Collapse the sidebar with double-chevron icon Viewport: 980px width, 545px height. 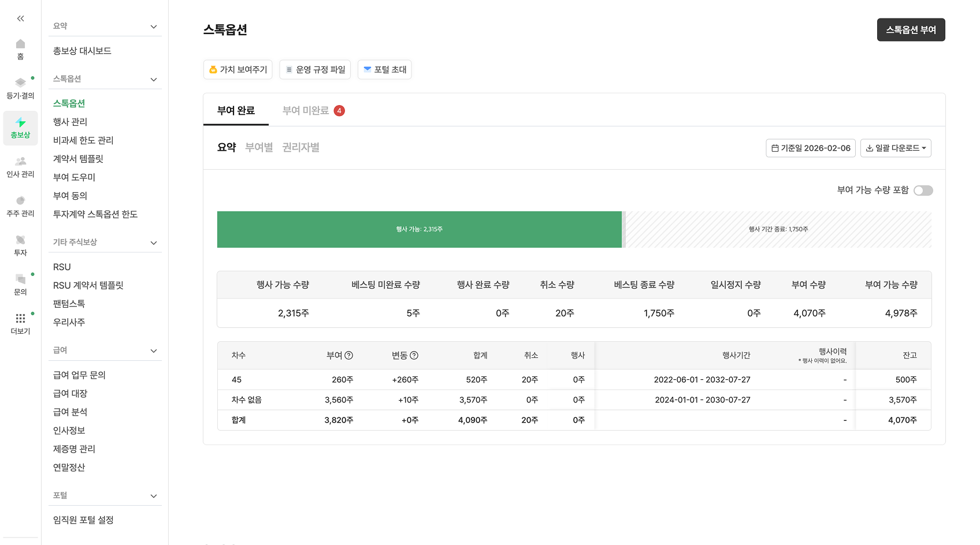click(21, 18)
